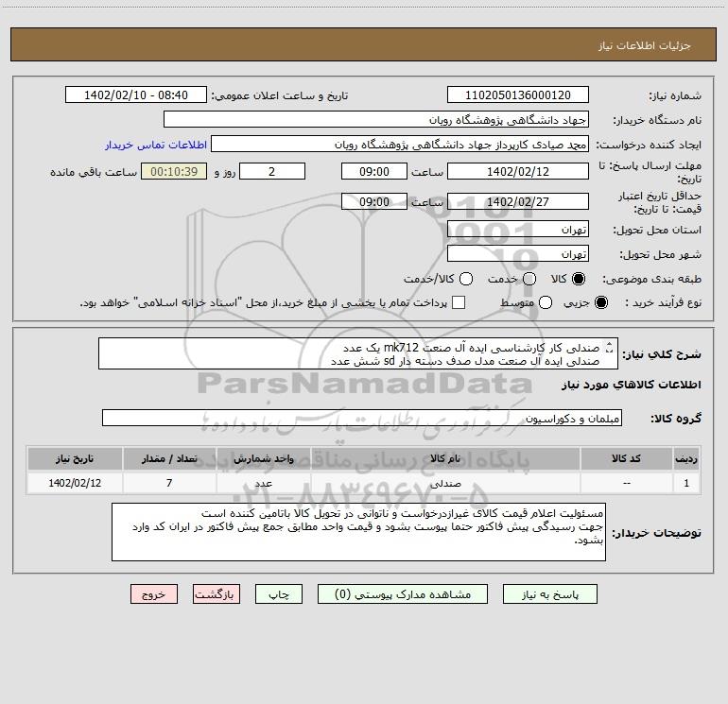Click the مشاهده مدارک پیوستی (0) button

403,594
